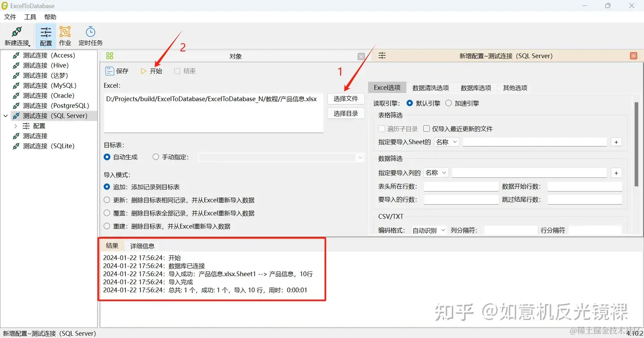
Task: Select 默认引擎 read engine
Action: [410, 103]
